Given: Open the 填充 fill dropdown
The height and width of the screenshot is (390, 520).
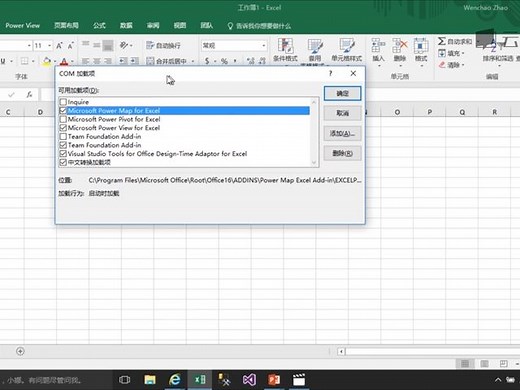Looking at the screenshot, I should (451, 53).
